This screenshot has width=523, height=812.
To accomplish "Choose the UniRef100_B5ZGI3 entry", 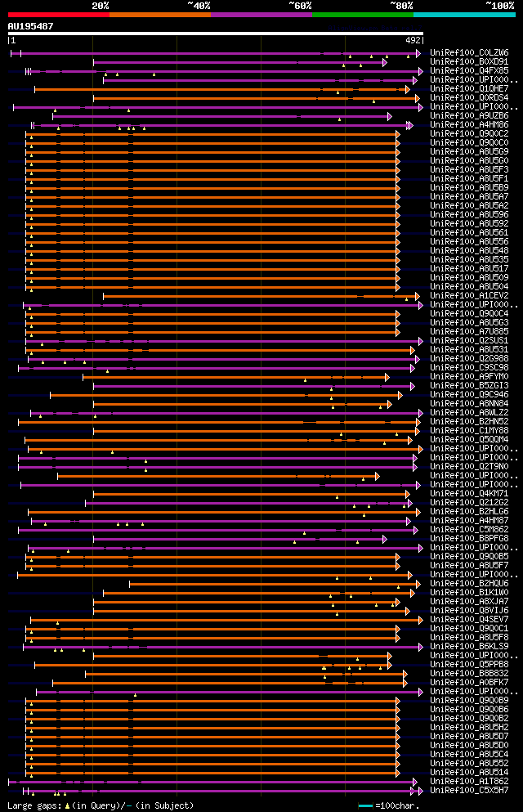I will click(469, 385).
